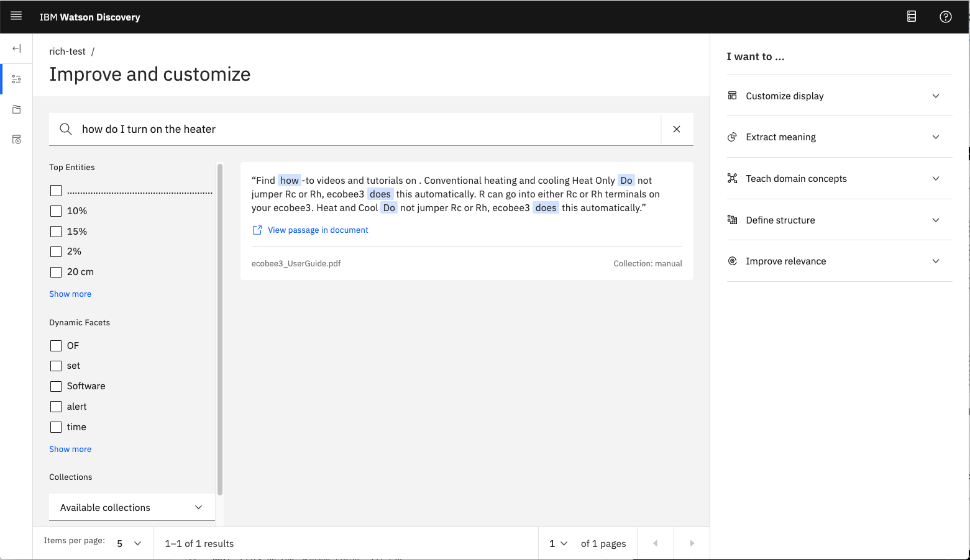Clear the search query with X
The image size is (970, 560).
click(x=677, y=129)
